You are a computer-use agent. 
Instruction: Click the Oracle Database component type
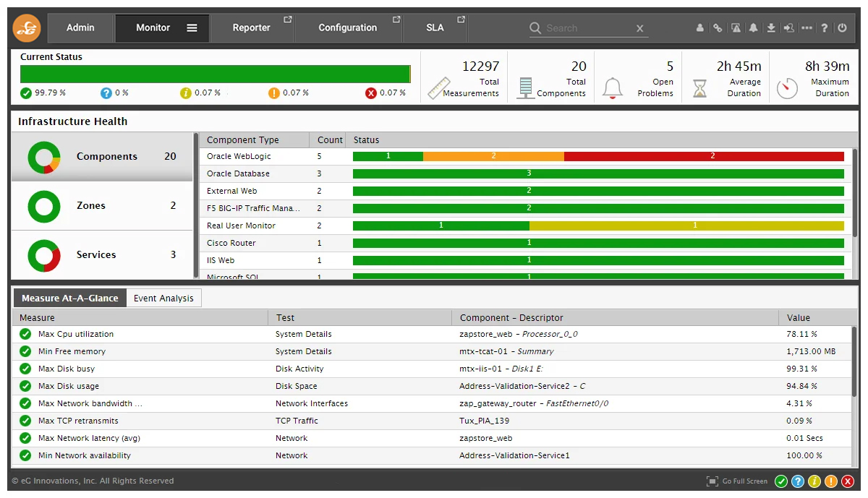tap(238, 173)
